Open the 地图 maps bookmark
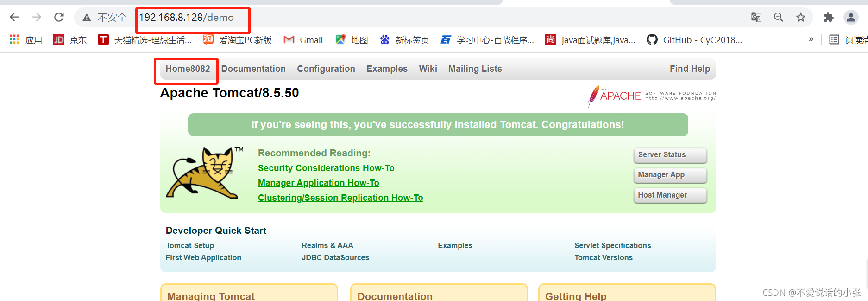Image resolution: width=868 pixels, height=301 pixels. pyautogui.click(x=352, y=40)
